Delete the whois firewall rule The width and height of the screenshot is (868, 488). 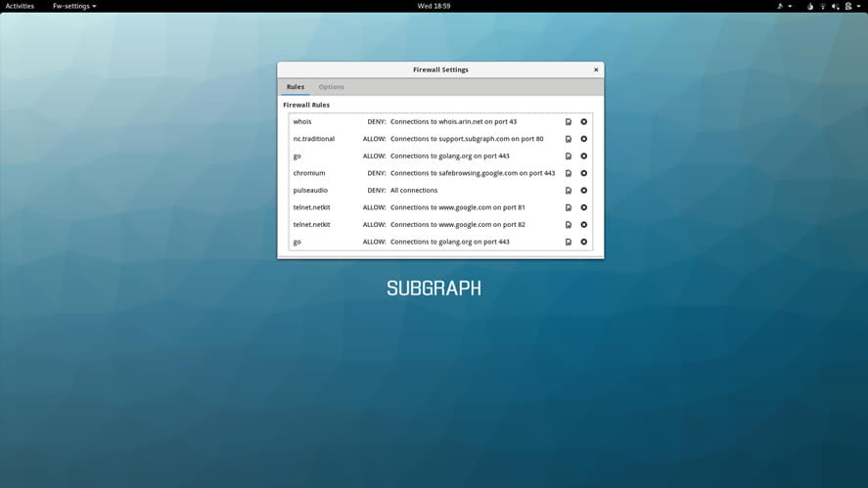point(583,121)
